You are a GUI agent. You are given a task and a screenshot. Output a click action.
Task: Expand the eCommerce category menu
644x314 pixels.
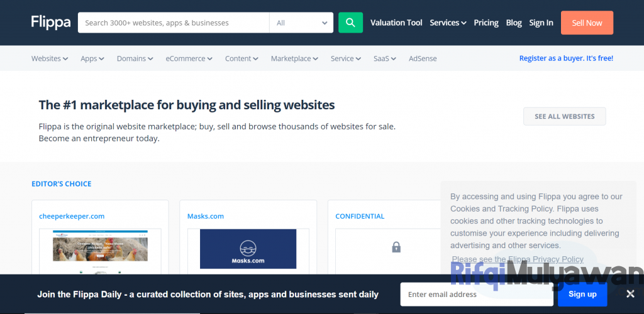189,58
